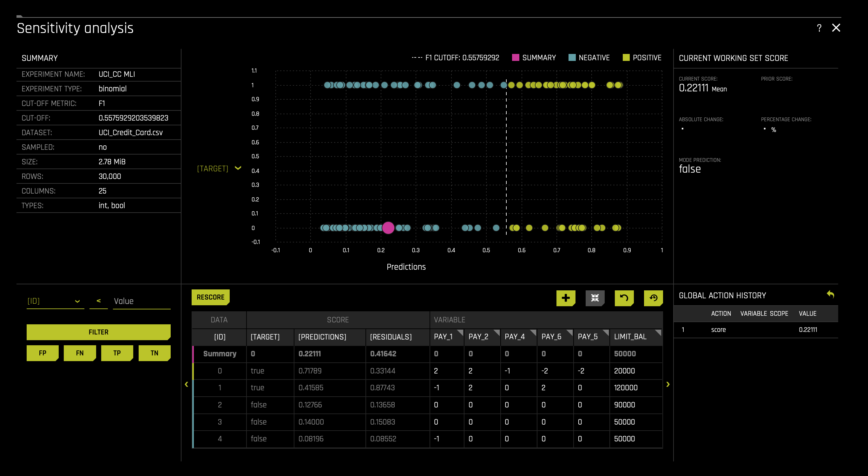Screen dimensions: 868x476
Task: Click the reset history clock icon
Action: (653, 298)
